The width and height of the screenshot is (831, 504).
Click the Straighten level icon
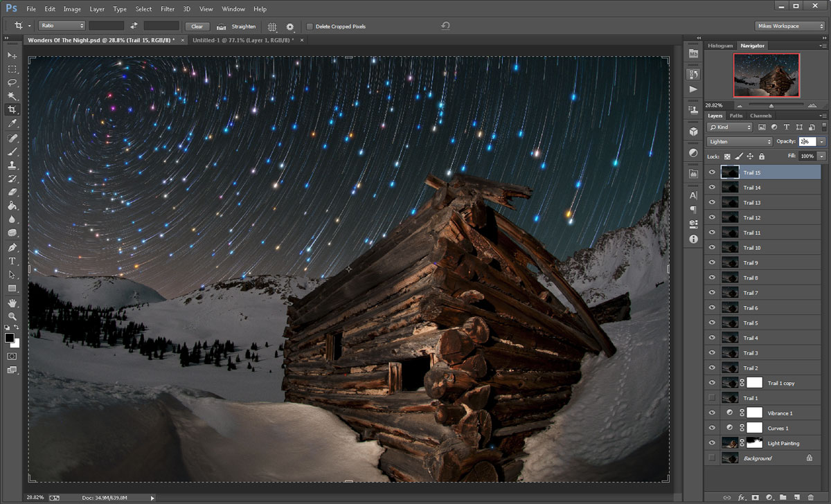[222, 26]
